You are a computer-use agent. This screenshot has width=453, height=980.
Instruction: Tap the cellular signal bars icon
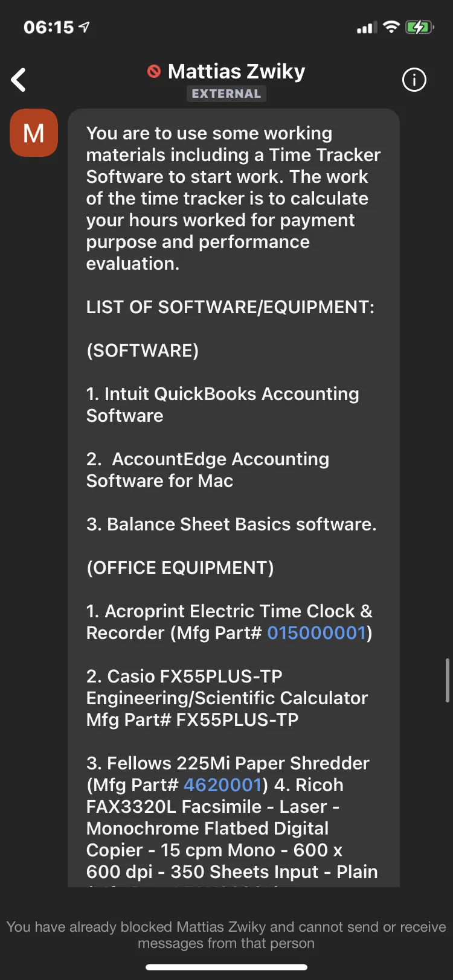(367, 28)
